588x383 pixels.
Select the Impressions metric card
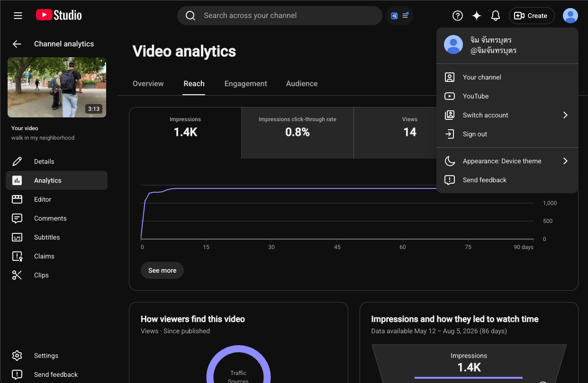point(185,133)
